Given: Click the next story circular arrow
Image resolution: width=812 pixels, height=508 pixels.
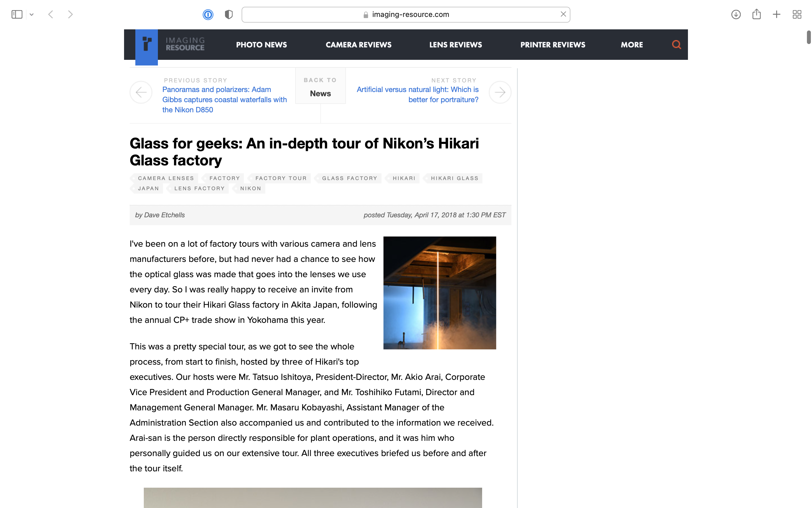Looking at the screenshot, I should 500,92.
